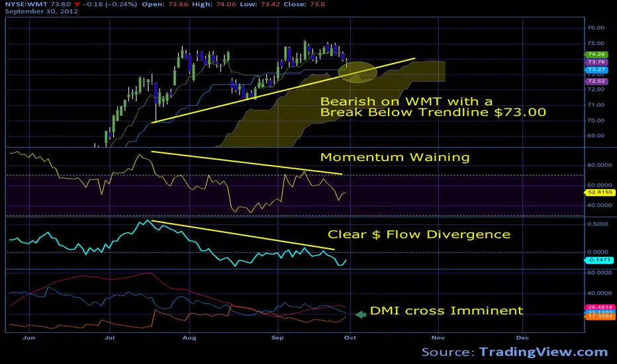Click the purple 73.76 price tag
This screenshot has height=364, width=617.
click(596, 62)
